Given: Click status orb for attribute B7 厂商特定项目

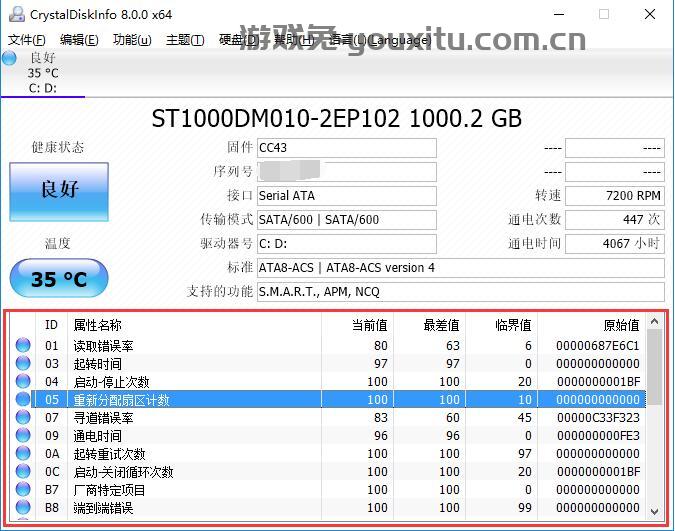Looking at the screenshot, I should [x=23, y=490].
